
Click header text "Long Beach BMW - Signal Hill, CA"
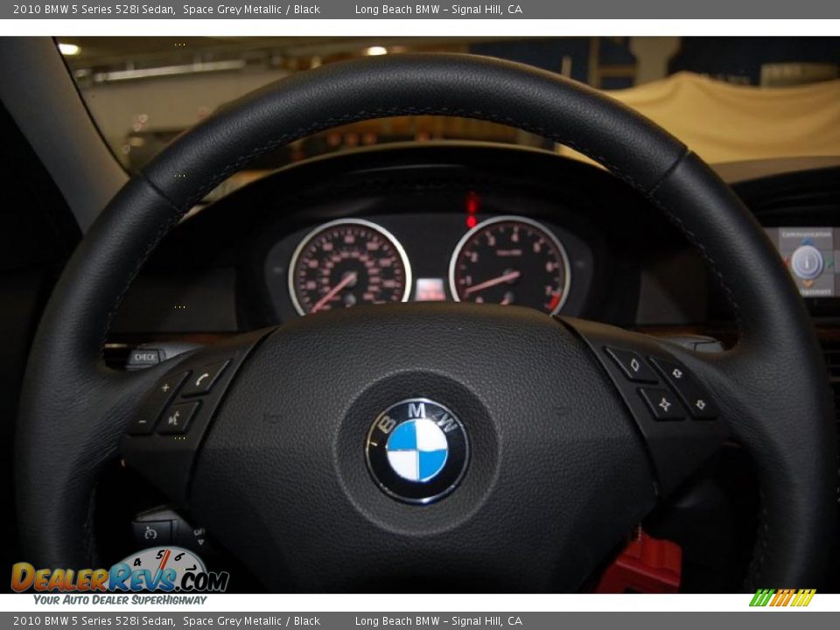[438, 9]
